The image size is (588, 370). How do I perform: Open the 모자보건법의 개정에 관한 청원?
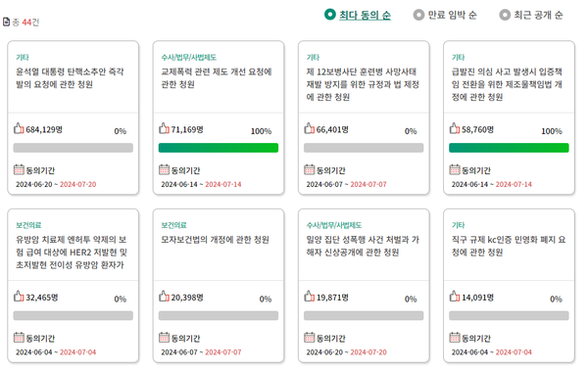tap(216, 240)
